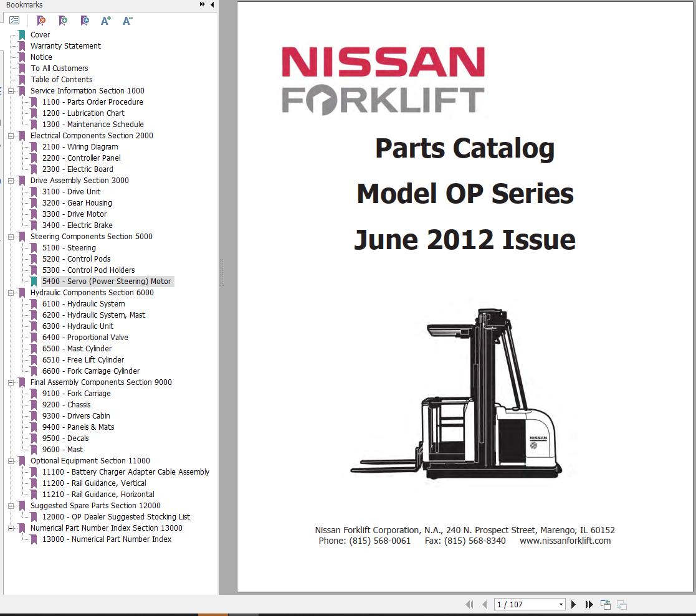Collapse Hydraulic Components Section 6000
696x616 pixels.
click(11, 293)
